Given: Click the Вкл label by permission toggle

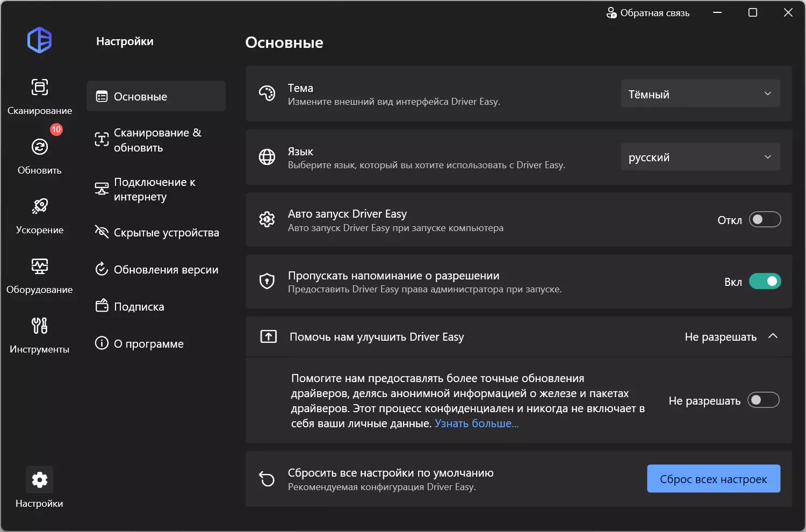Looking at the screenshot, I should [733, 282].
